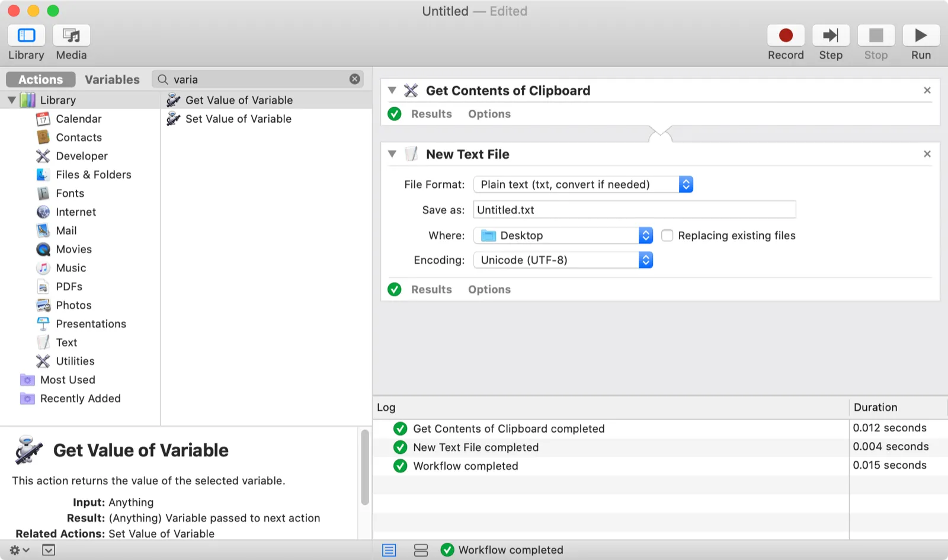Click the description panel scrollbar

click(365, 468)
